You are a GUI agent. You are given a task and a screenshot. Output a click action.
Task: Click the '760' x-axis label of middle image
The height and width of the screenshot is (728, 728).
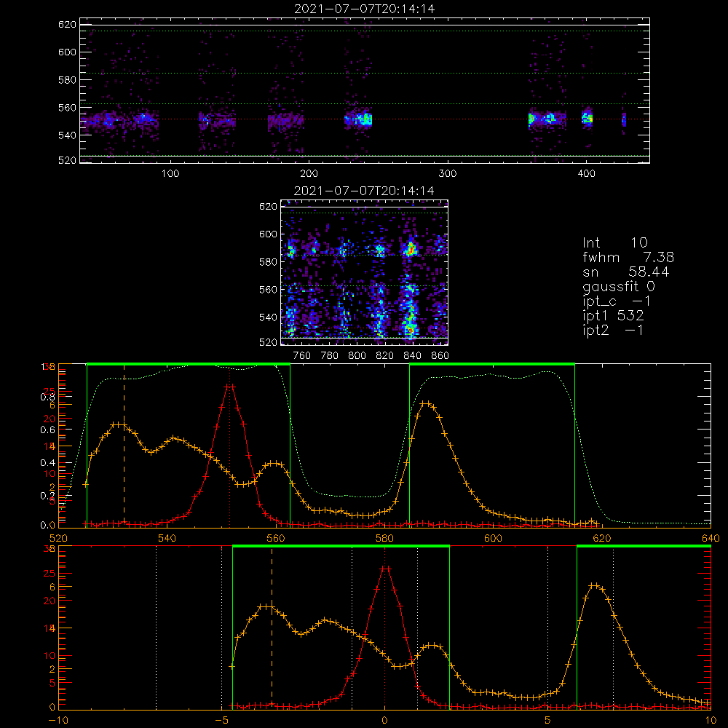[x=302, y=356]
